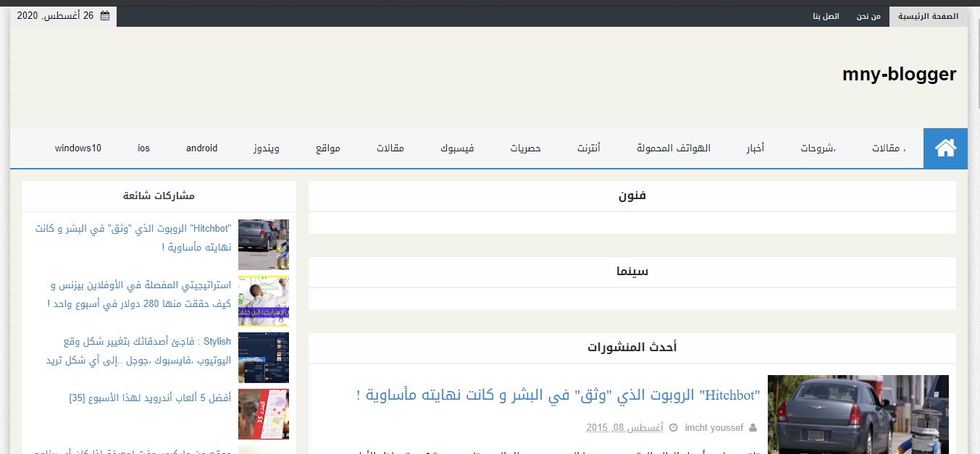Click the فنون section heading
The height and width of the screenshot is (454, 980).
click(x=632, y=196)
